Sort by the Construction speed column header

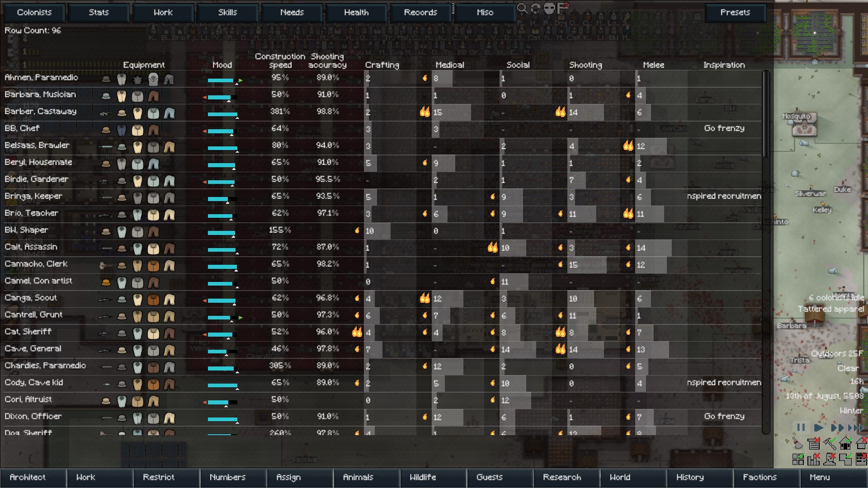280,61
